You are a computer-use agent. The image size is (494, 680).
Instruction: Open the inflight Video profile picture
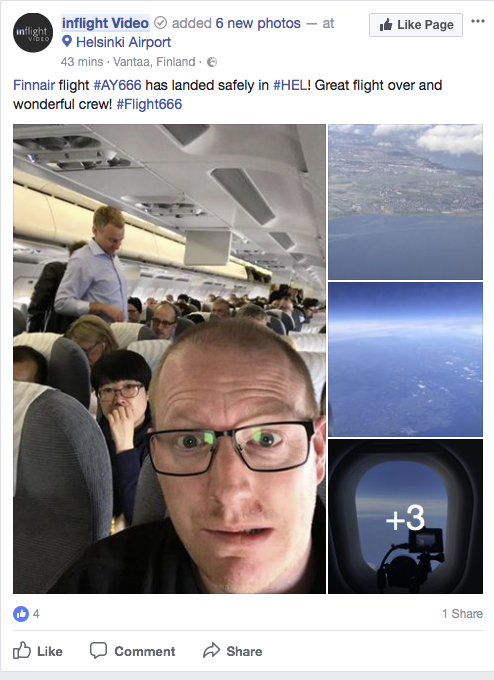click(33, 33)
